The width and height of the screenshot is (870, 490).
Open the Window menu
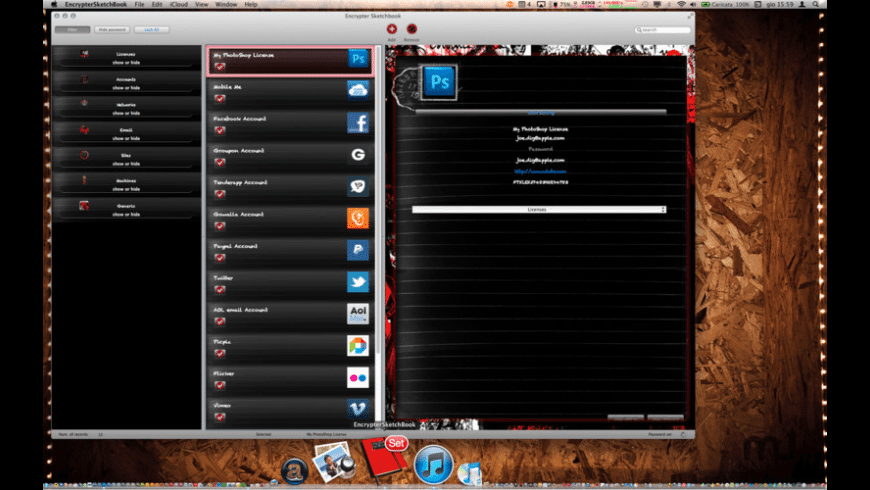point(226,4)
